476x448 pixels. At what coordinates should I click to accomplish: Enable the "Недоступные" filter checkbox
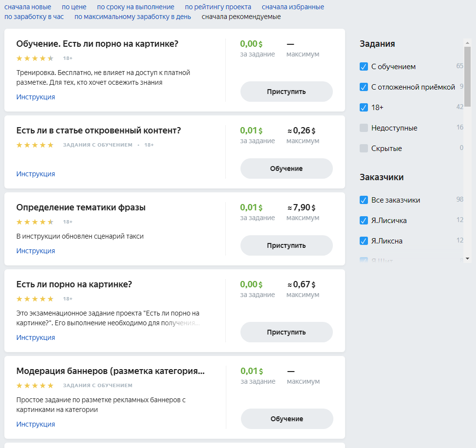363,128
